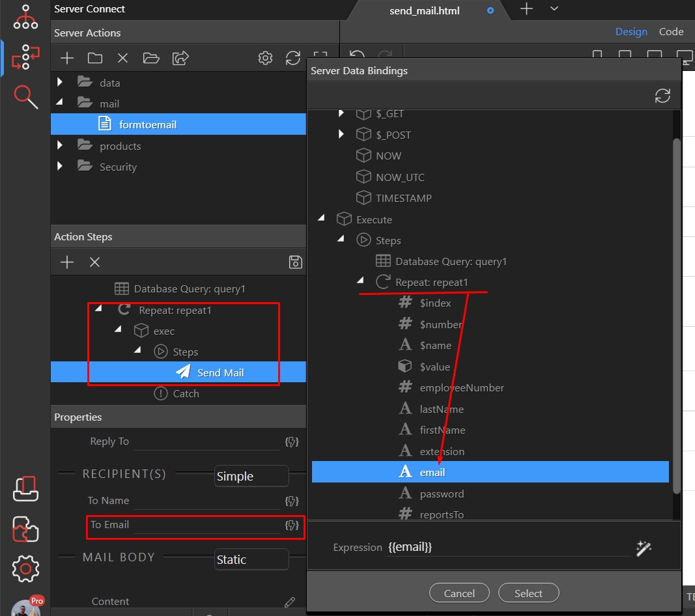695x616 pixels.
Task: Select the firstName field in bindings tree
Action: [442, 430]
